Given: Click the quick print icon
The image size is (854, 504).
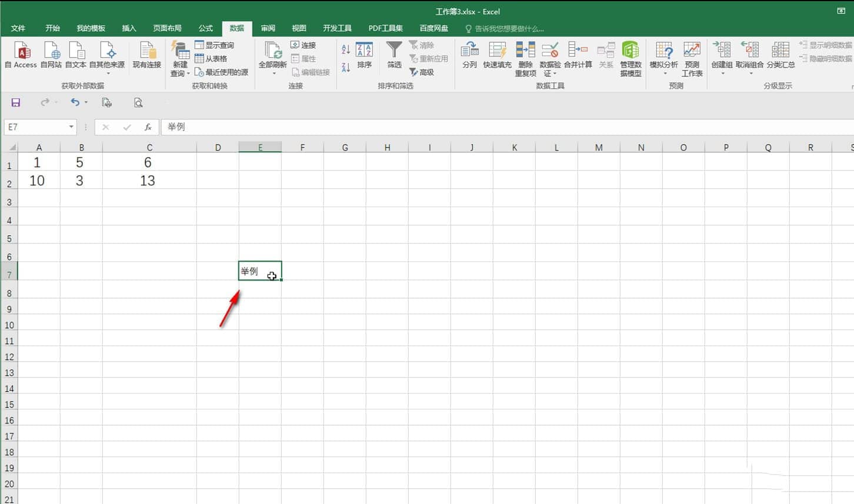Looking at the screenshot, I should [x=106, y=102].
